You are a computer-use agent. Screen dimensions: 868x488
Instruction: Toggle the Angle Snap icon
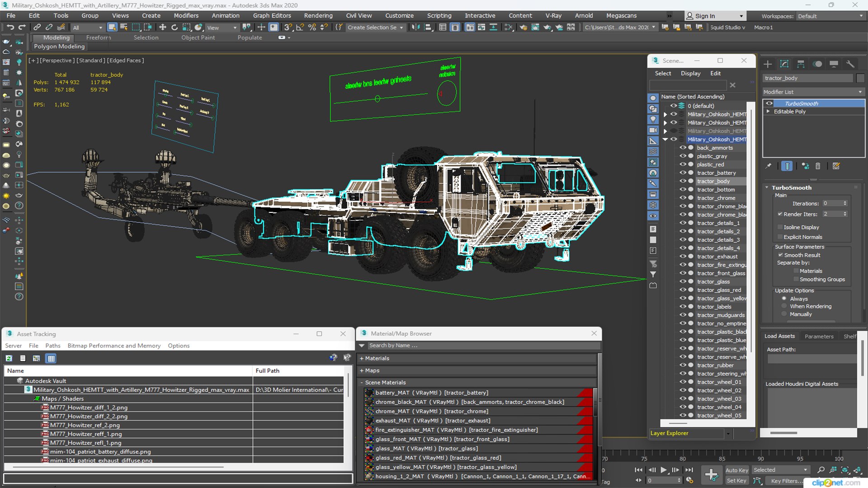click(x=300, y=28)
